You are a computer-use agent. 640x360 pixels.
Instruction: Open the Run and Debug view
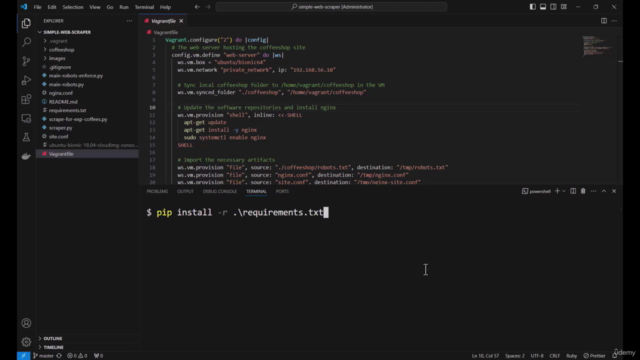(x=26, y=80)
